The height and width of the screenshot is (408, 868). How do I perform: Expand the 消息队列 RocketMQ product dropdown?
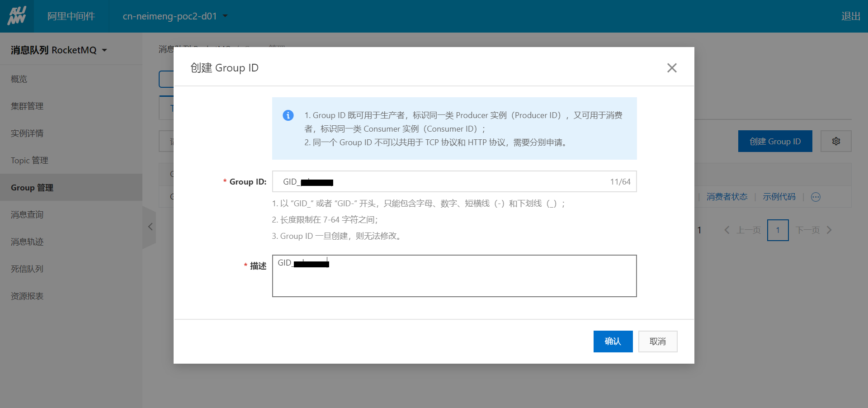click(59, 50)
